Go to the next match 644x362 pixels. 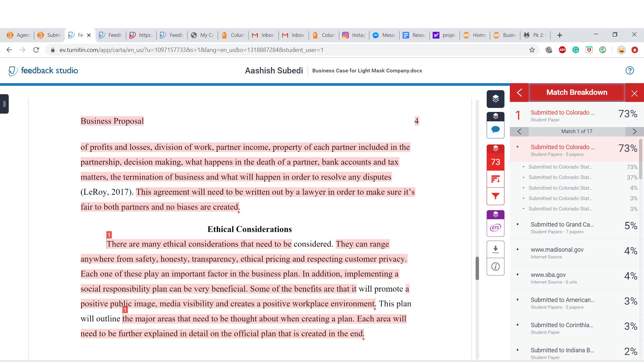tap(634, 131)
